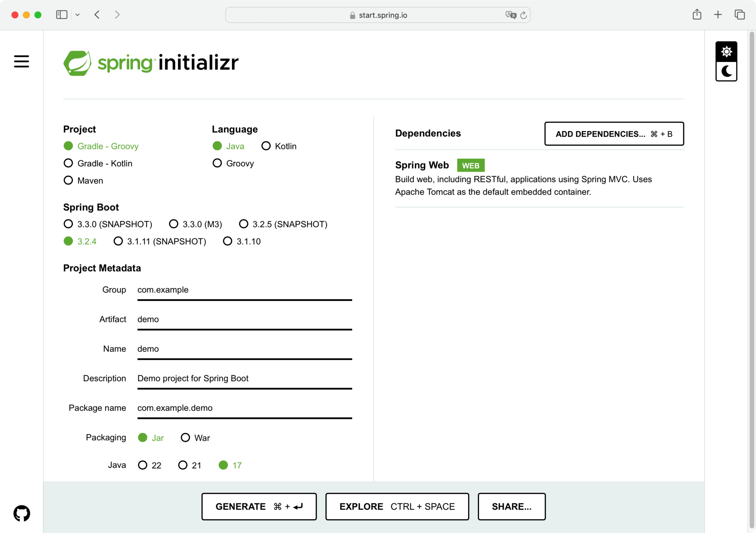Viewport: 756px width, 533px height.
Task: Expand the sidebar options dropdown arrow
Action: click(77, 15)
